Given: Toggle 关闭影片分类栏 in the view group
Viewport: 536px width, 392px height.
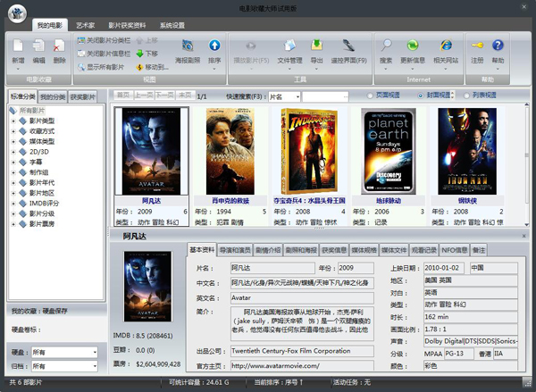Looking at the screenshot, I should point(104,40).
